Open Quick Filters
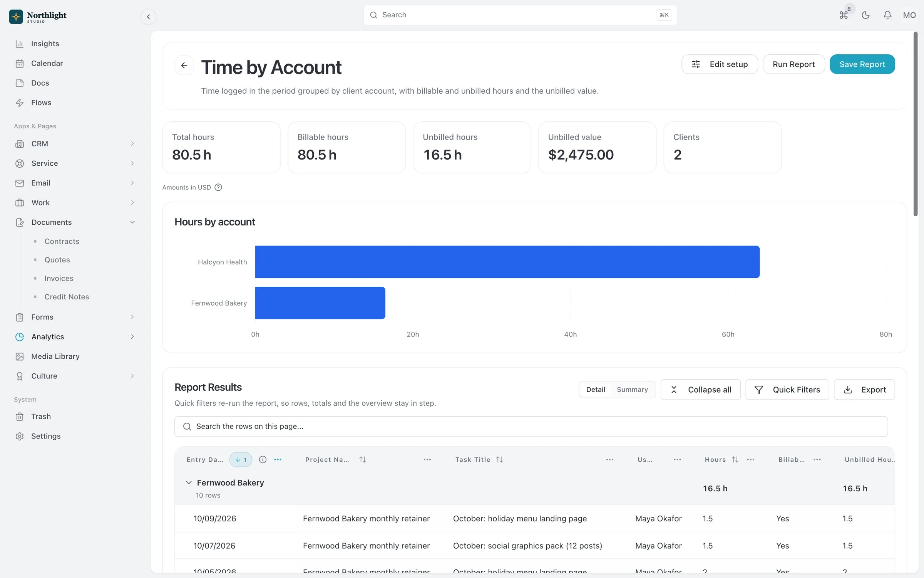This screenshot has height=578, width=924. point(787,390)
